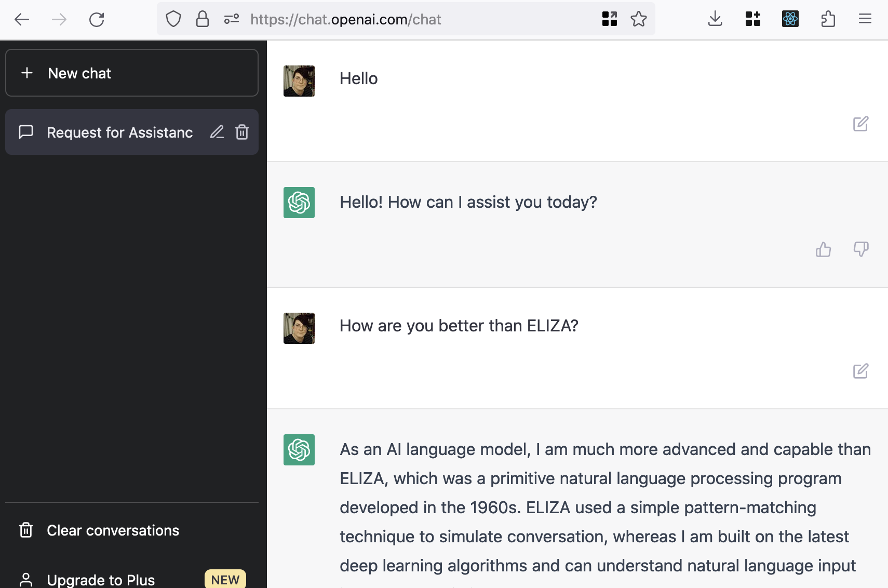
Task: Open the extensions puzzle menu
Action: (x=828, y=19)
